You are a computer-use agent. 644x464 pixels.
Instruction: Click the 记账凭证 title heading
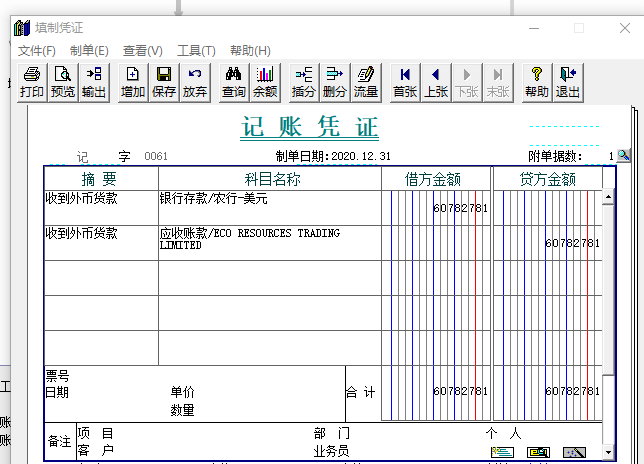(x=309, y=127)
